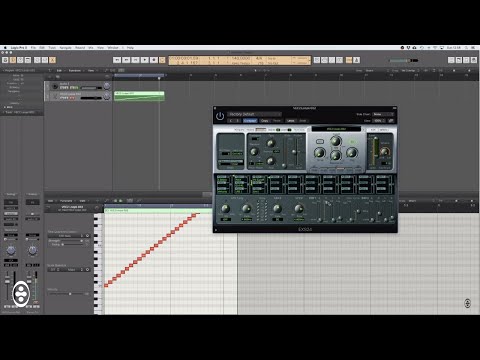This screenshot has width=480, height=360.
Task: Click the EXS24 options button
Action: point(384,130)
